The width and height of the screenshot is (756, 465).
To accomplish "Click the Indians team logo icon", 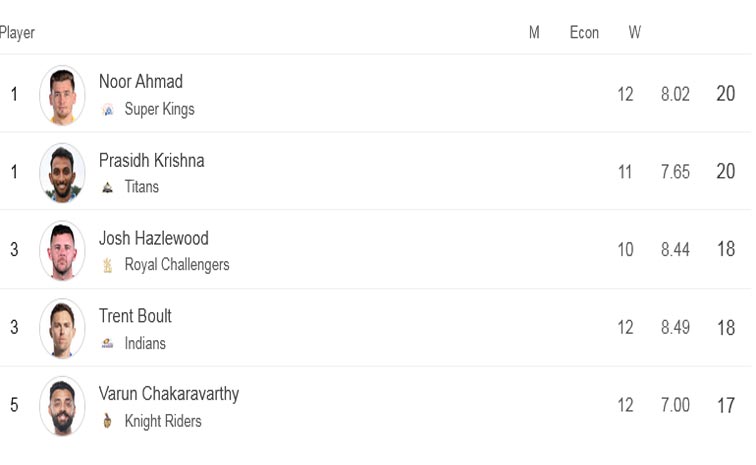I will click(108, 343).
